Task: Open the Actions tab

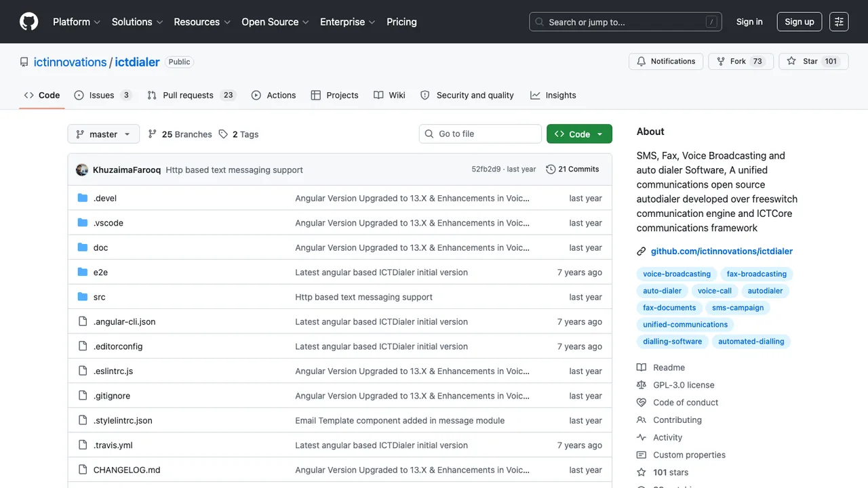Action: pyautogui.click(x=273, y=96)
